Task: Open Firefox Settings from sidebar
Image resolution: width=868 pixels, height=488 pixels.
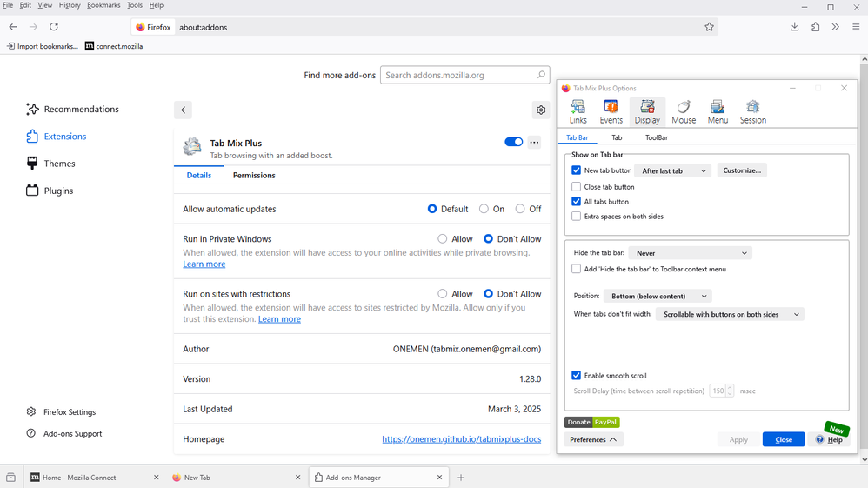Action: (61, 412)
